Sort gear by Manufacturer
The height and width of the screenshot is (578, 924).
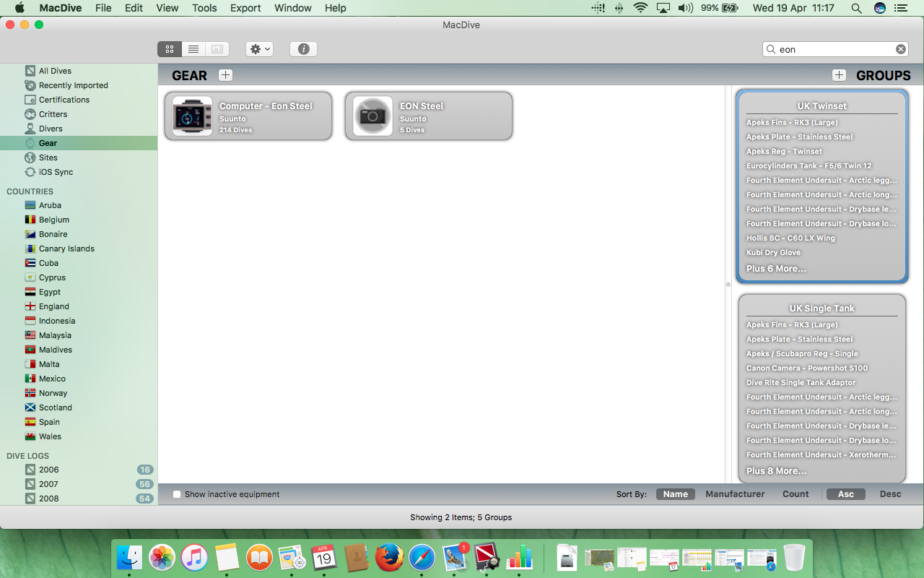tap(735, 494)
